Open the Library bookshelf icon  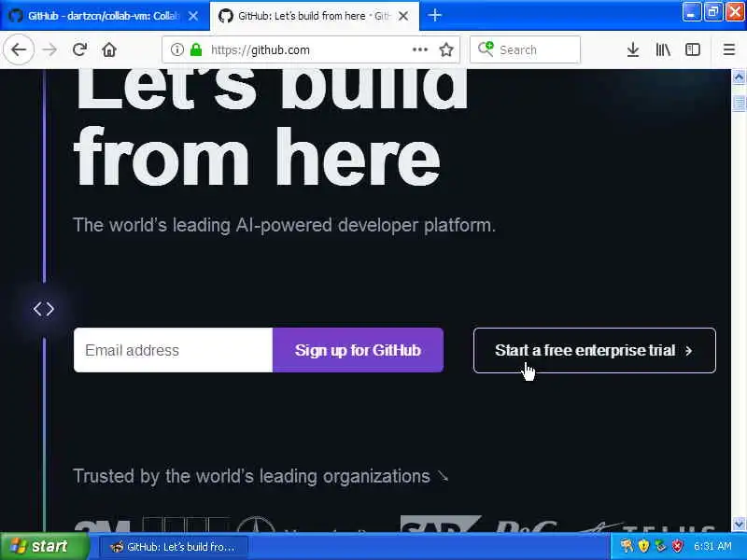(x=663, y=49)
